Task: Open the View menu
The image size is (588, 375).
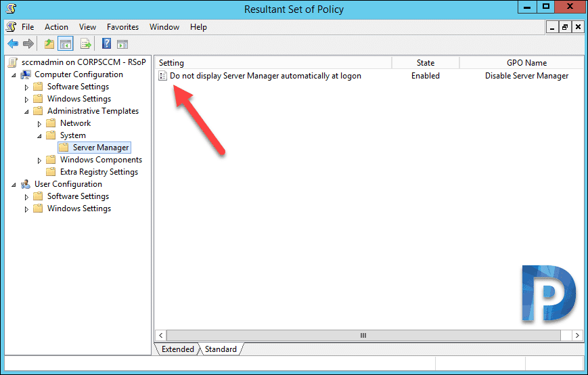Action: point(87,27)
